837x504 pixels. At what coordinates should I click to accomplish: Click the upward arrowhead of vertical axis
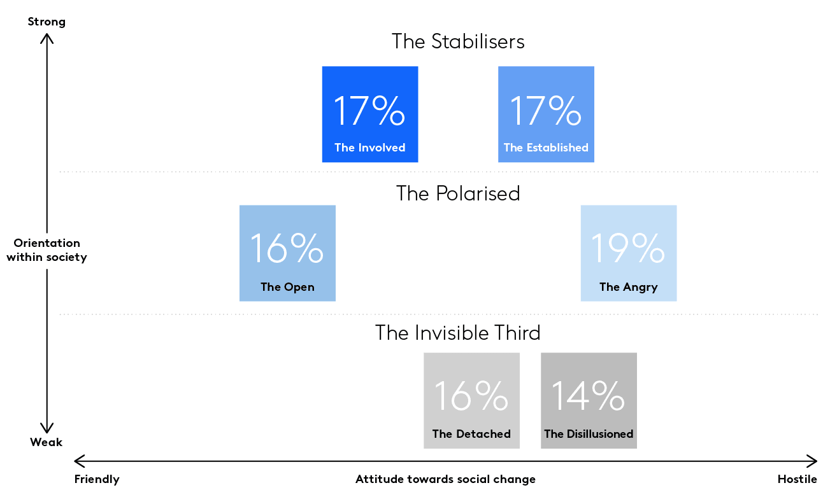[x=46, y=38]
